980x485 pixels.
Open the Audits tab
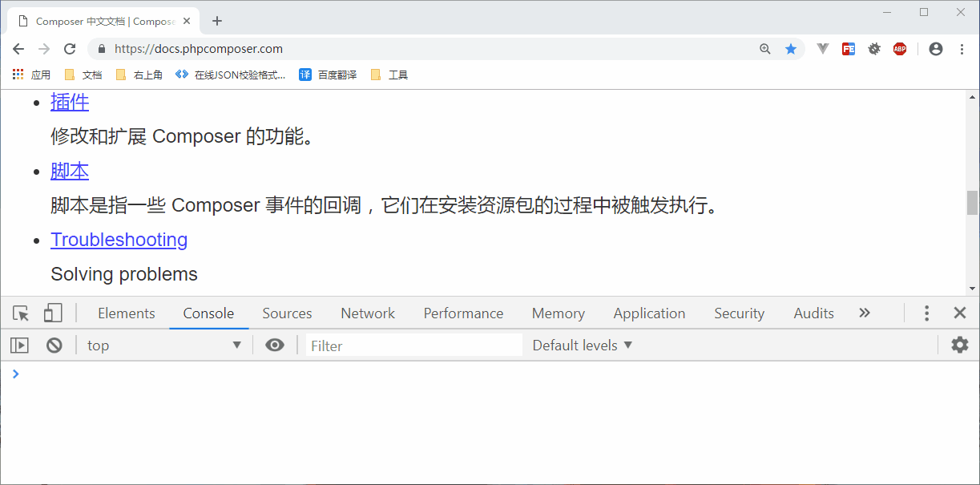click(x=814, y=313)
